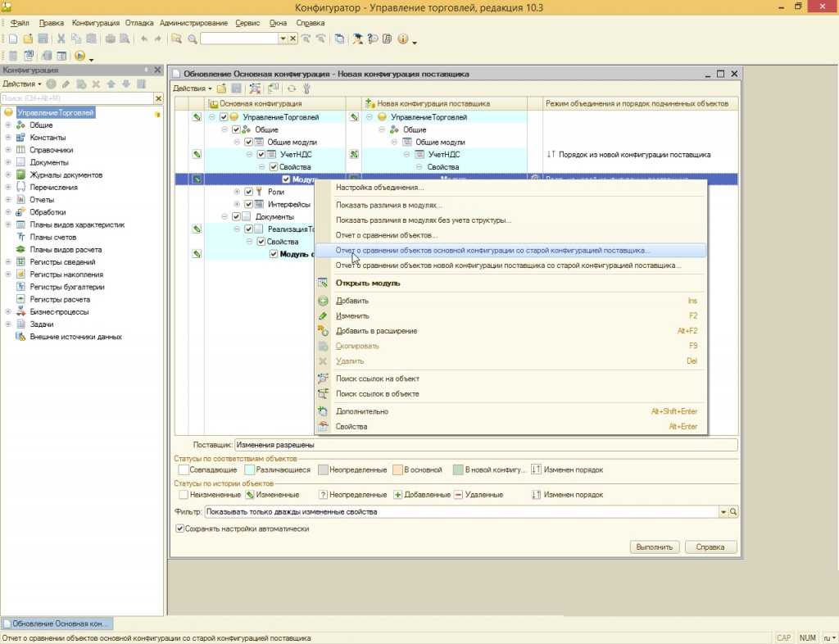This screenshot has width=839, height=644.
Task: Uncheck the Интерфейсы checkbox in the tree
Action: [248, 204]
